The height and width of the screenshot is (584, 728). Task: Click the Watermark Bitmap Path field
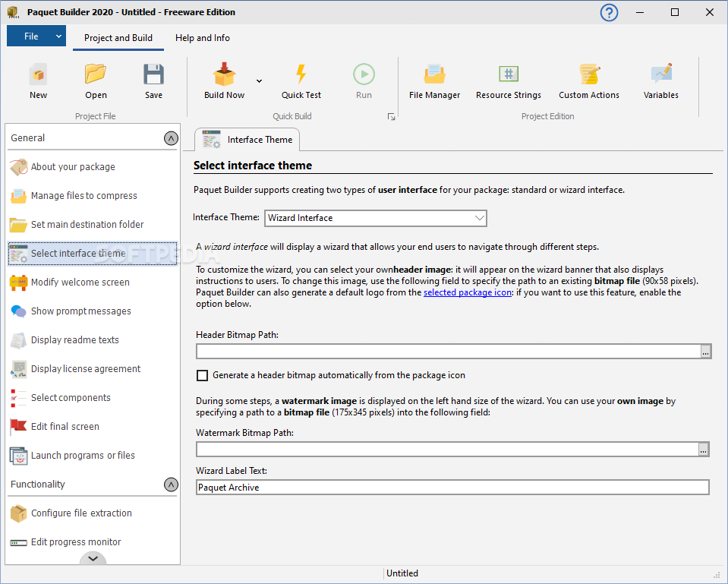[447, 450]
